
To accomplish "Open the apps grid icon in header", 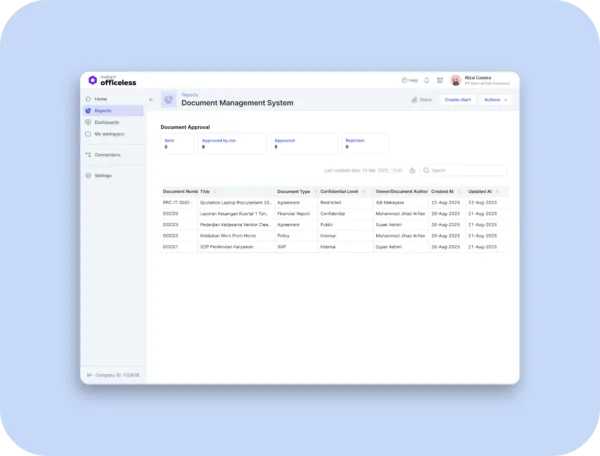I will [x=440, y=80].
